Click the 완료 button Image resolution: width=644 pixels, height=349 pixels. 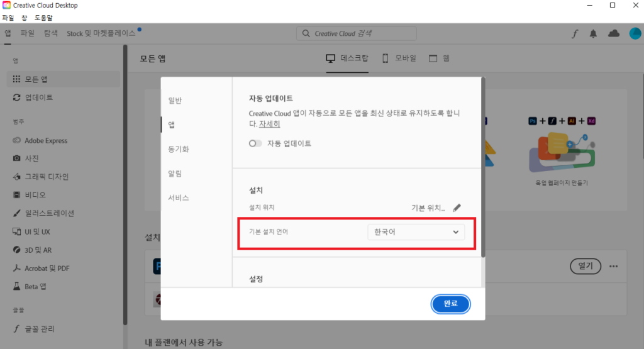(450, 304)
